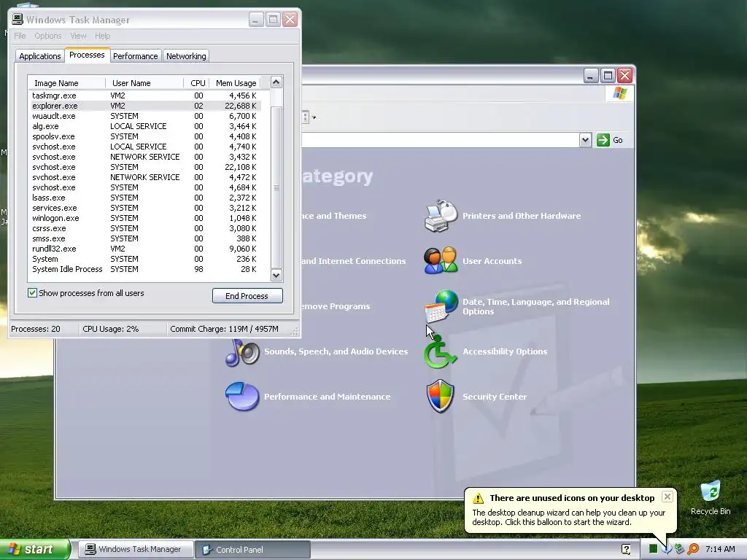
Task: Select the smss.exe process row
Action: pos(145,238)
